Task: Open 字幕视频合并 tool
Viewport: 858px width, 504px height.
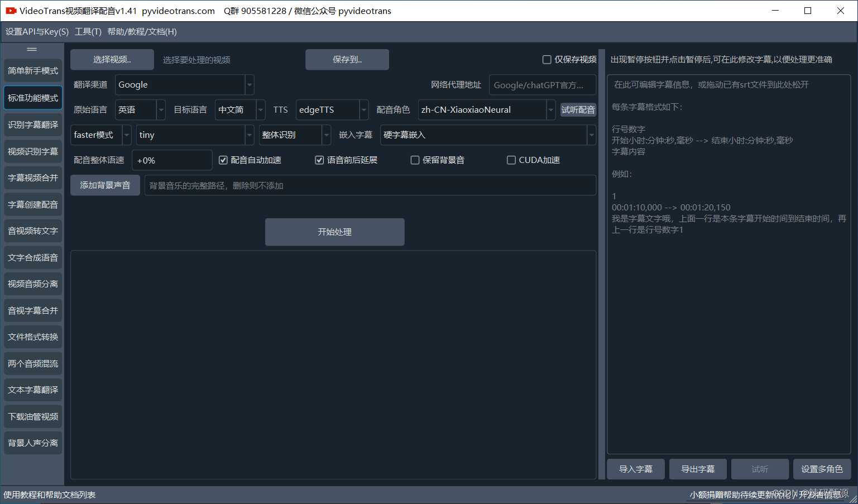Action: tap(33, 177)
